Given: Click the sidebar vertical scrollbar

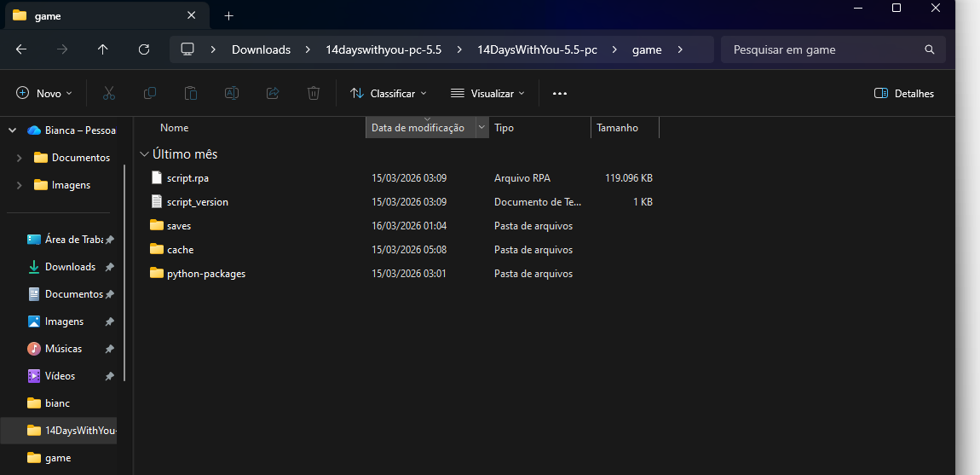Looking at the screenshot, I should pos(124,273).
